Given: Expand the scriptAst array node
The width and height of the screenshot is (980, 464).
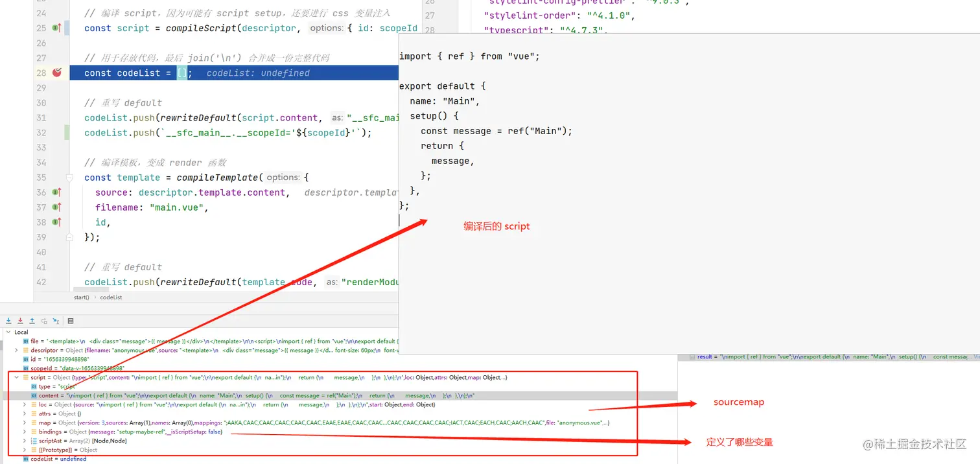Looking at the screenshot, I should click(x=25, y=441).
